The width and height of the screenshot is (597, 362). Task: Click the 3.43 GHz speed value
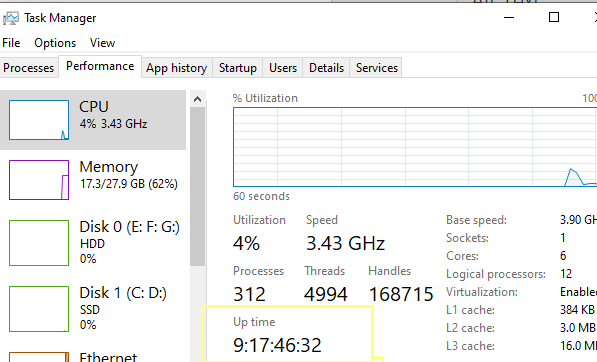pos(346,243)
